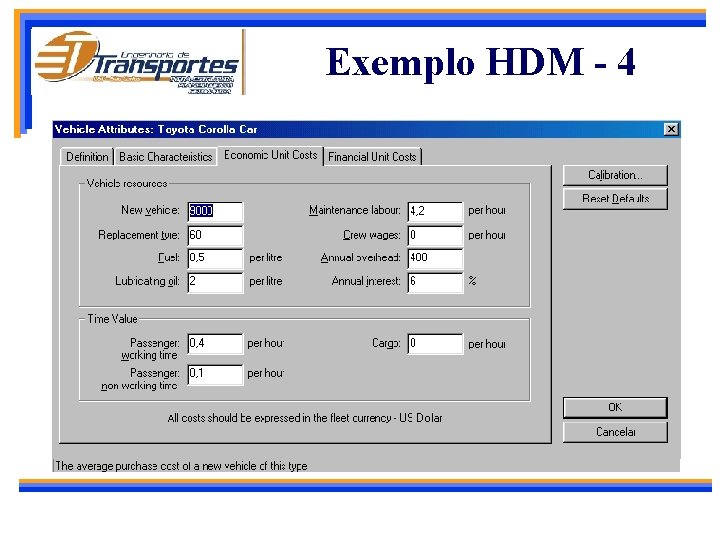The width and height of the screenshot is (720, 540).
Task: Click the 'Maintenance labour:' label
Action: coord(354,210)
